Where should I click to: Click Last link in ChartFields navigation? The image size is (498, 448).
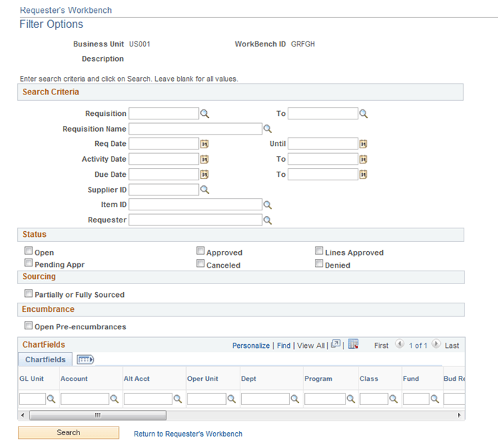point(451,346)
